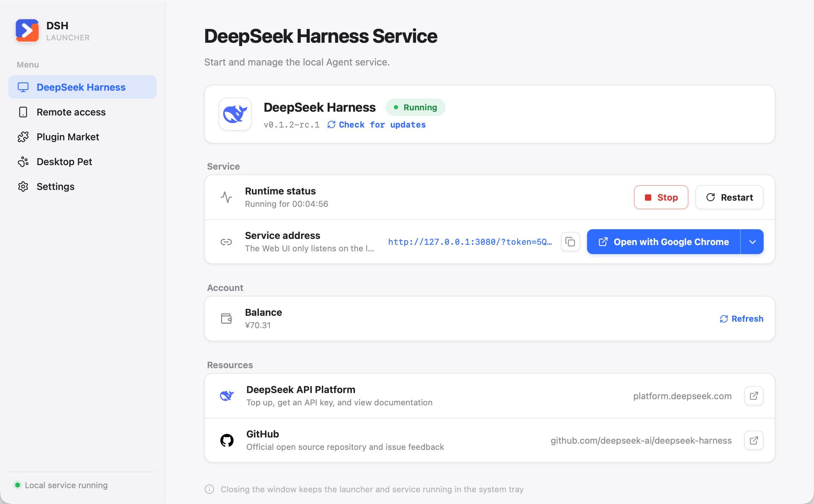Click the 'Local service running' status text

tap(66, 485)
